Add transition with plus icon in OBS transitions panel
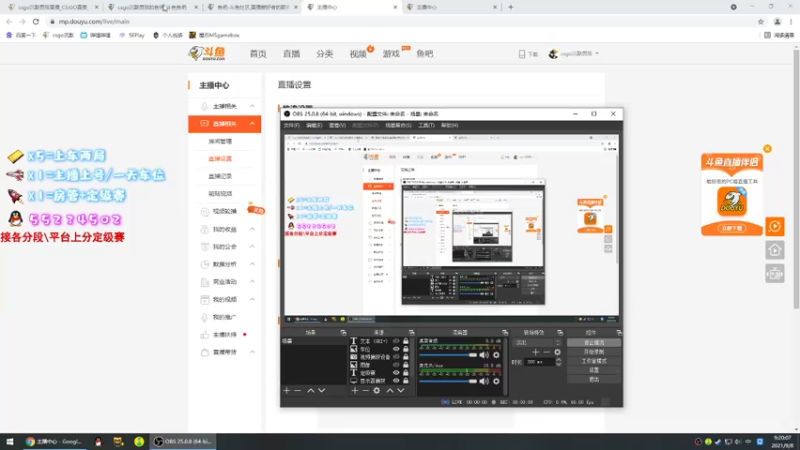Image resolution: width=800 pixels, height=450 pixels. point(536,352)
